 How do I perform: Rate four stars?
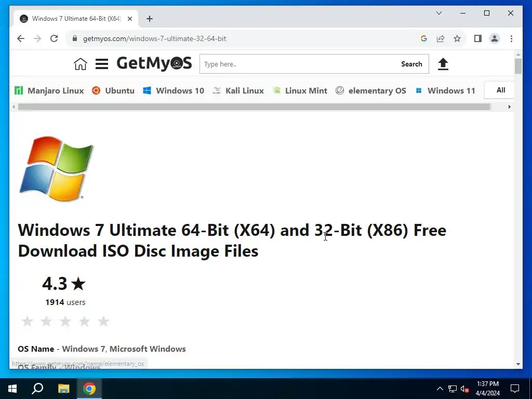pos(85,321)
